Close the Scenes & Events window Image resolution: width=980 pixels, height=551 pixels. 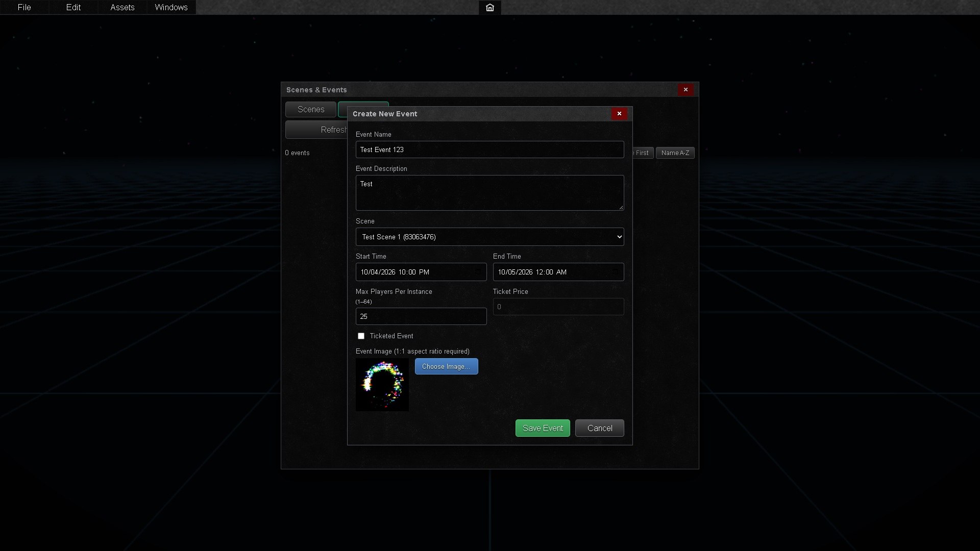point(685,90)
